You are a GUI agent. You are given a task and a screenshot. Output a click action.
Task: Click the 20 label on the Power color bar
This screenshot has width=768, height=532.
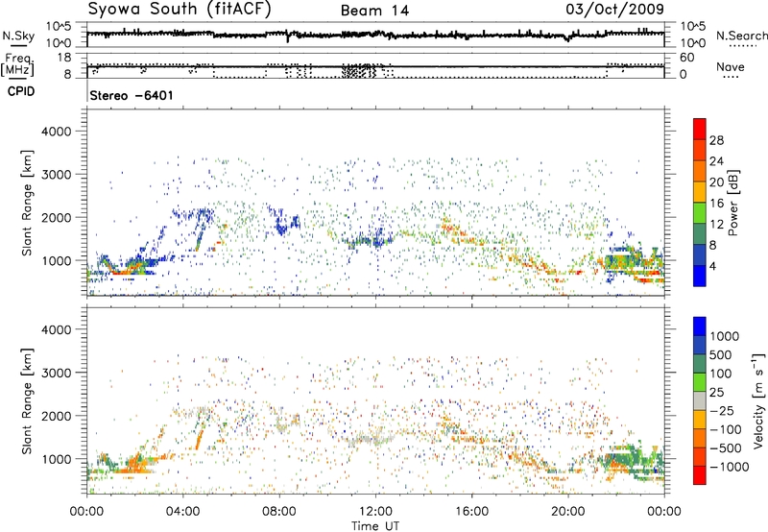point(716,182)
